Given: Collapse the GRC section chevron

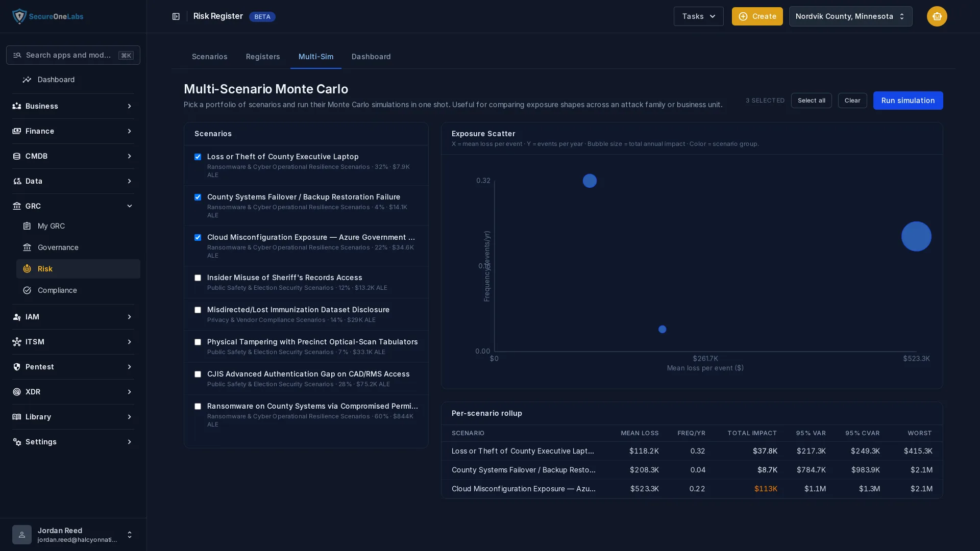Looking at the screenshot, I should pos(129,206).
